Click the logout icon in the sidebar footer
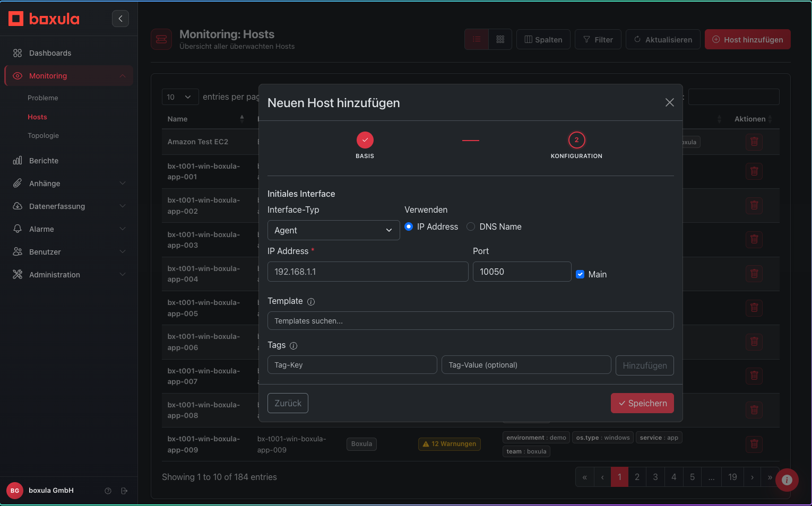The width and height of the screenshot is (812, 506). (x=124, y=491)
